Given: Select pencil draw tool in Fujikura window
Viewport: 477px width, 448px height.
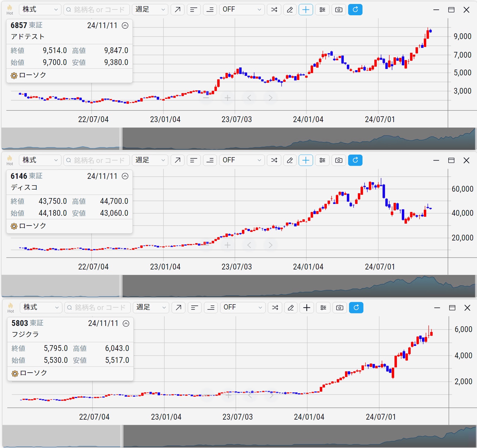Looking at the screenshot, I should 291,308.
